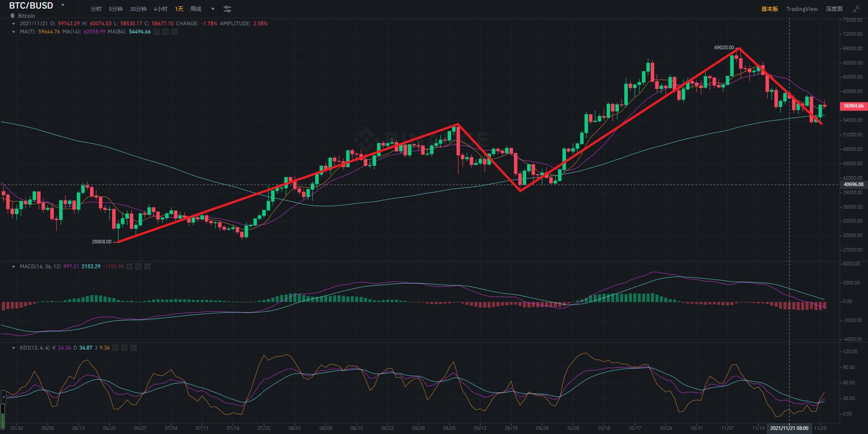868x434 pixels.
Task: Click the 69020.00 high price marker
Action: click(724, 47)
